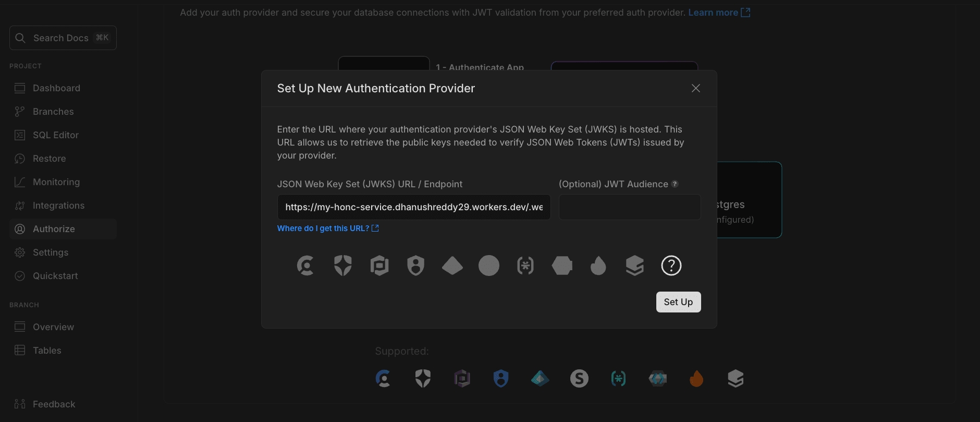Go to SQL Editor in sidebar

tap(55, 135)
